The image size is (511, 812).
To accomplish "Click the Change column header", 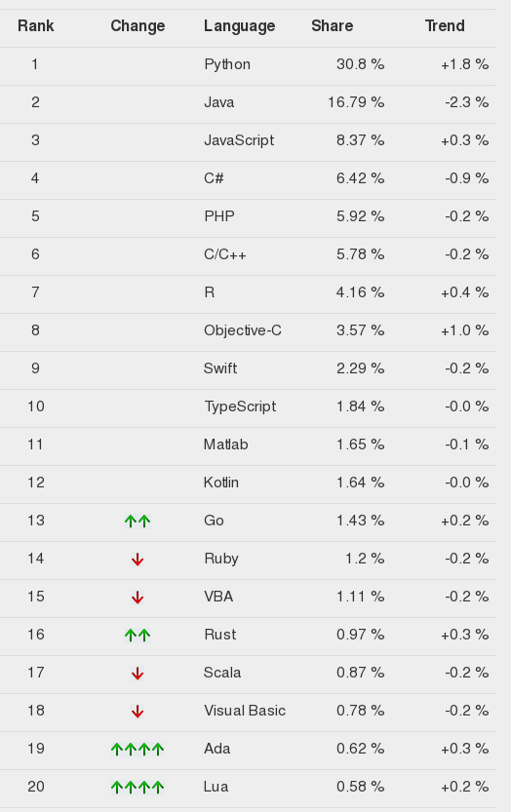I will (138, 26).
